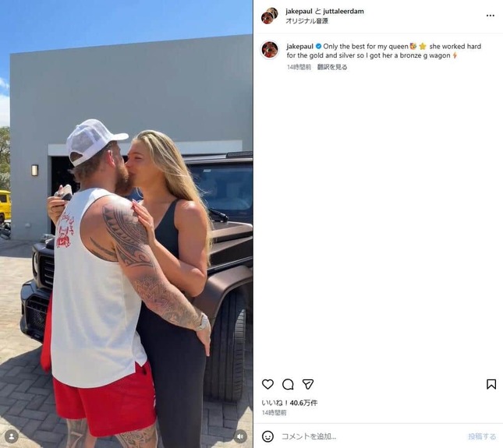Share the post with paper plane icon
Image resolution: width=503 pixels, height=448 pixels.
307,384
